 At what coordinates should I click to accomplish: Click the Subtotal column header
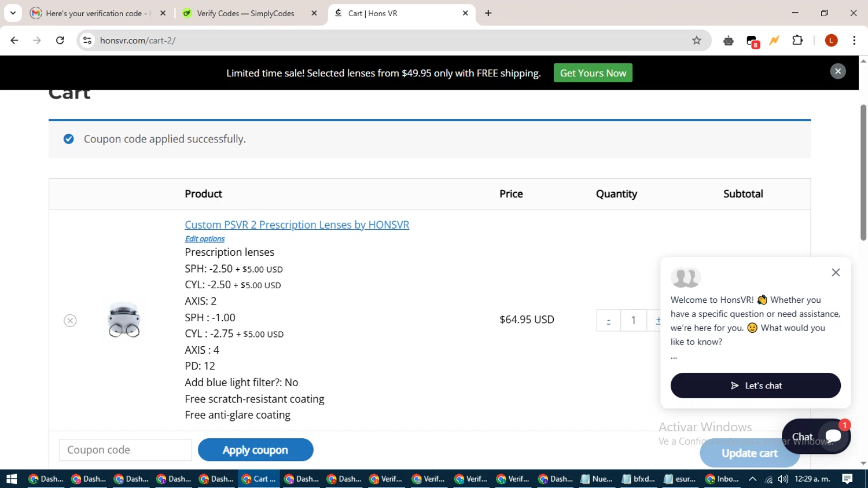743,194
